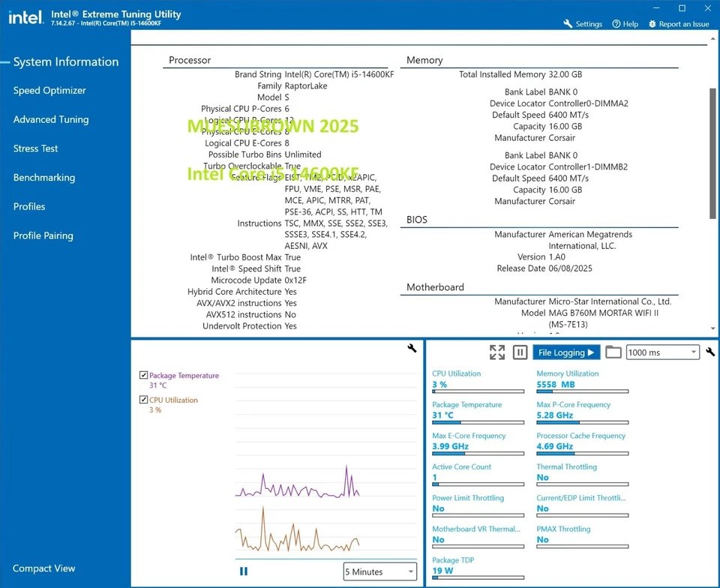Click BIOS Version 1.A0 value
This screenshot has height=588, width=720.
coord(557,256)
